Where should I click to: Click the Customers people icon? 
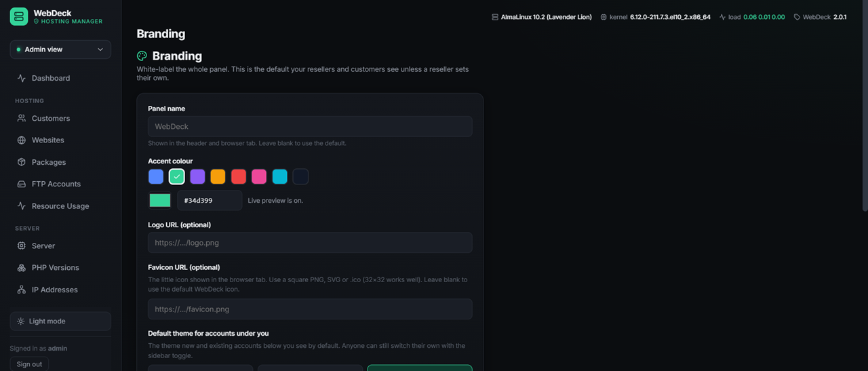[22, 118]
